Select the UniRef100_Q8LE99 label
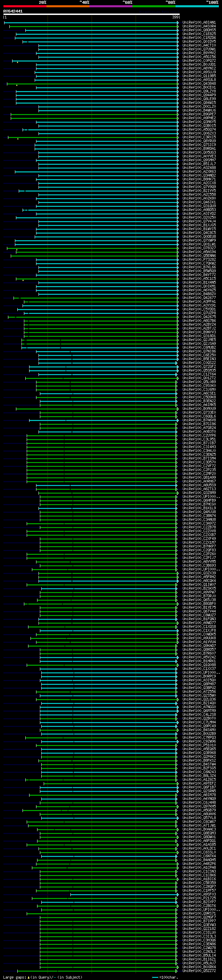The width and height of the screenshot is (222, 980). click(x=199, y=99)
